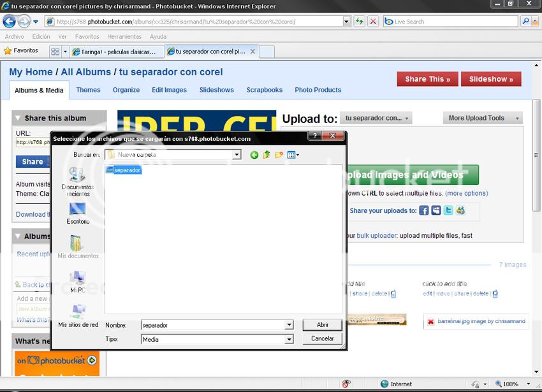Open the Quick Tabs dropdown arrow

point(65,52)
